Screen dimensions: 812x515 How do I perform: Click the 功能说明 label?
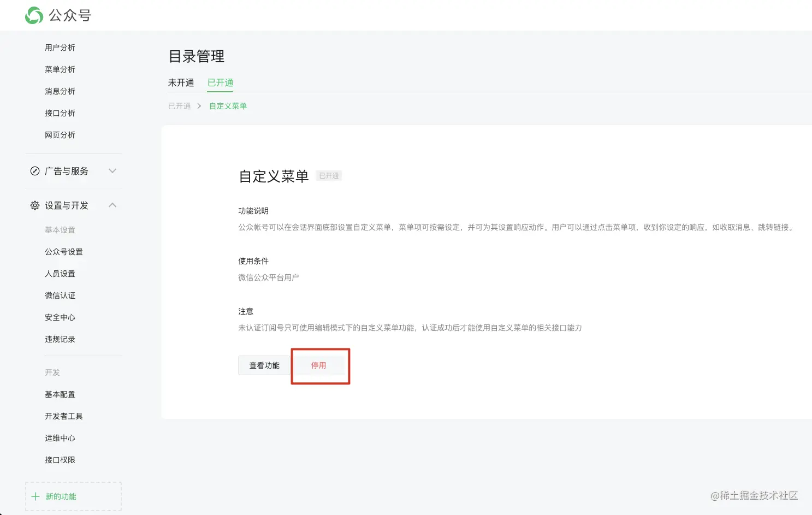[253, 211]
